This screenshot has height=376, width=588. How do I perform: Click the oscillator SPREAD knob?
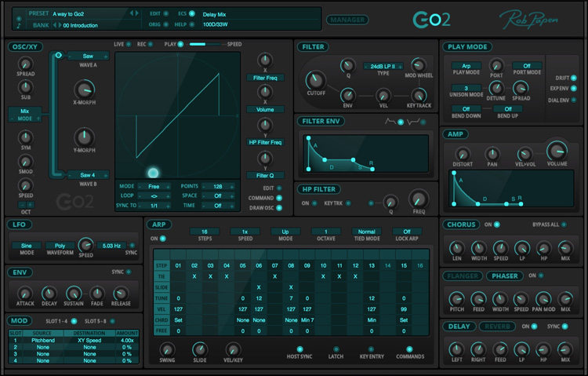tap(26, 64)
